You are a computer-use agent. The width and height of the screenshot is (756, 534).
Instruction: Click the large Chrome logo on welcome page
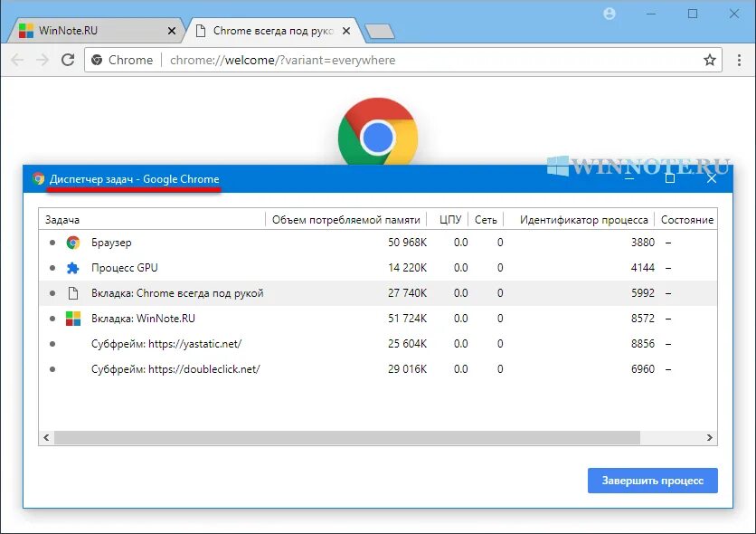378,132
